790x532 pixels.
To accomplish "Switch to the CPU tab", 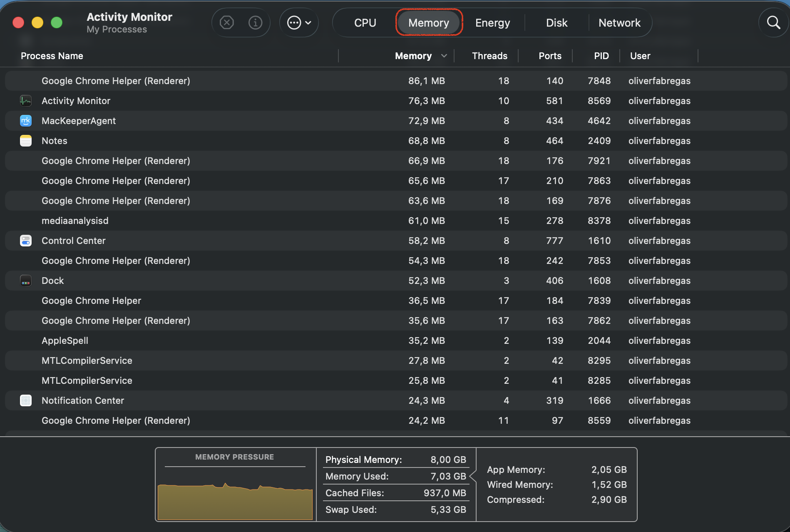I will 365,22.
